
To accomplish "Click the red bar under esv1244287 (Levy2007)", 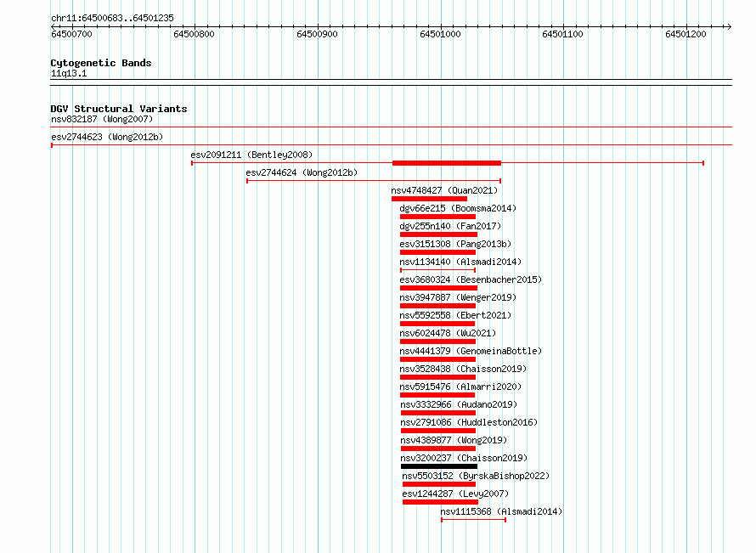I will tap(440, 502).
